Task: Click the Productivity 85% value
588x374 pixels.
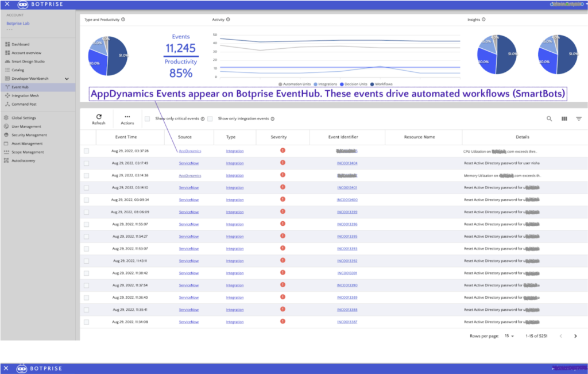Action: tap(181, 73)
